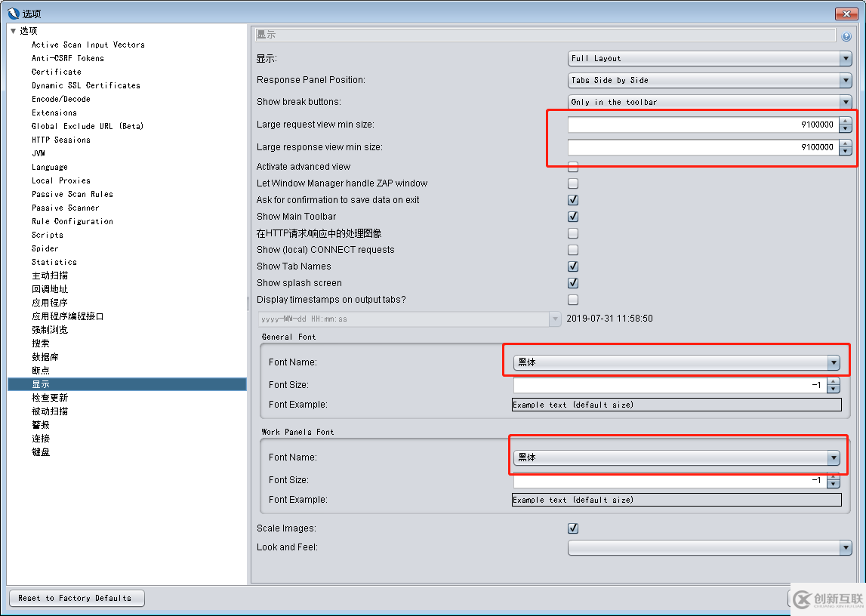
Task: Open Passive Scan Rules options
Action: [x=72, y=194]
